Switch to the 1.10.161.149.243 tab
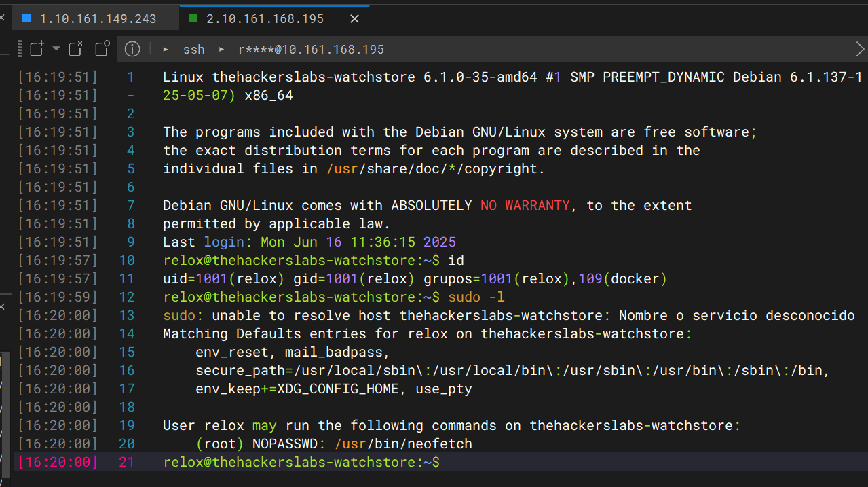 (x=98, y=19)
